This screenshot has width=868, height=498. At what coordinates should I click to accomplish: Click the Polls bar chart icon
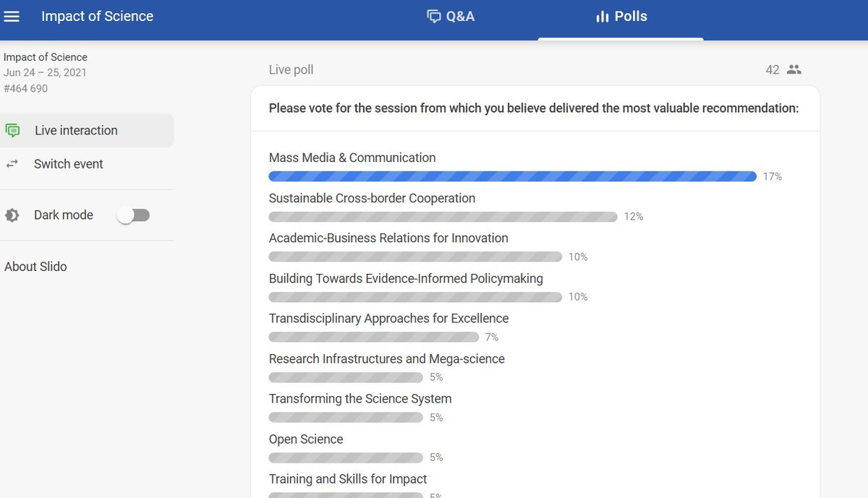604,15
